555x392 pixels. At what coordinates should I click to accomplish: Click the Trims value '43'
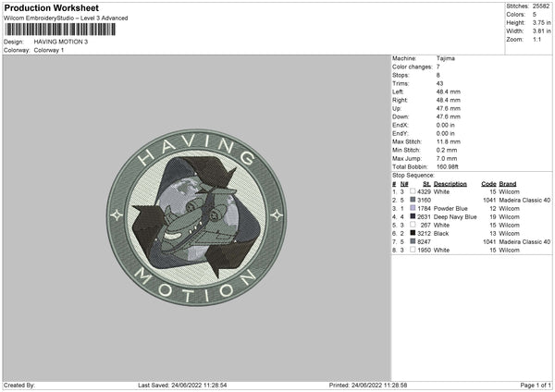click(x=440, y=83)
